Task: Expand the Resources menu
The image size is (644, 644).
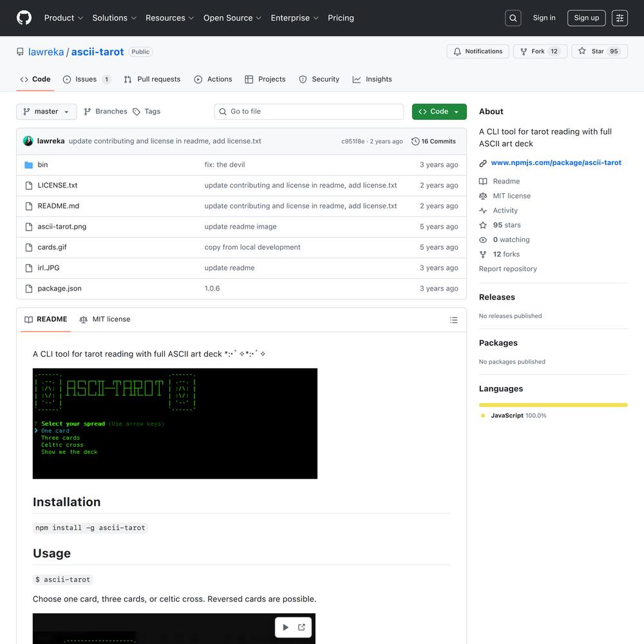Action: click(x=169, y=18)
